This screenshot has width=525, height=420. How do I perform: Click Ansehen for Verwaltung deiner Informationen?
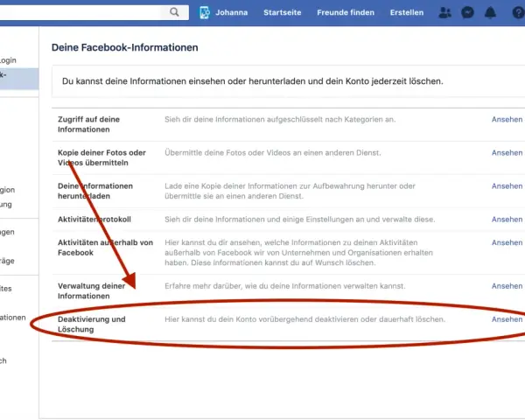(507, 286)
